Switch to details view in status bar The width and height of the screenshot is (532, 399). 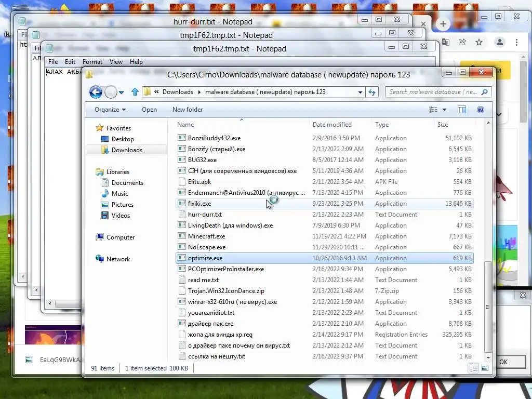tap(474, 368)
